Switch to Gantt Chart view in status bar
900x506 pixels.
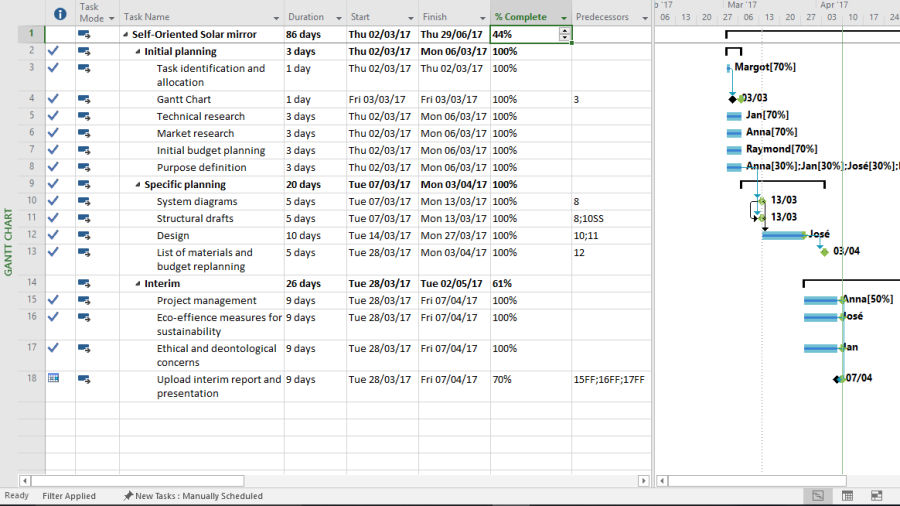tap(818, 496)
